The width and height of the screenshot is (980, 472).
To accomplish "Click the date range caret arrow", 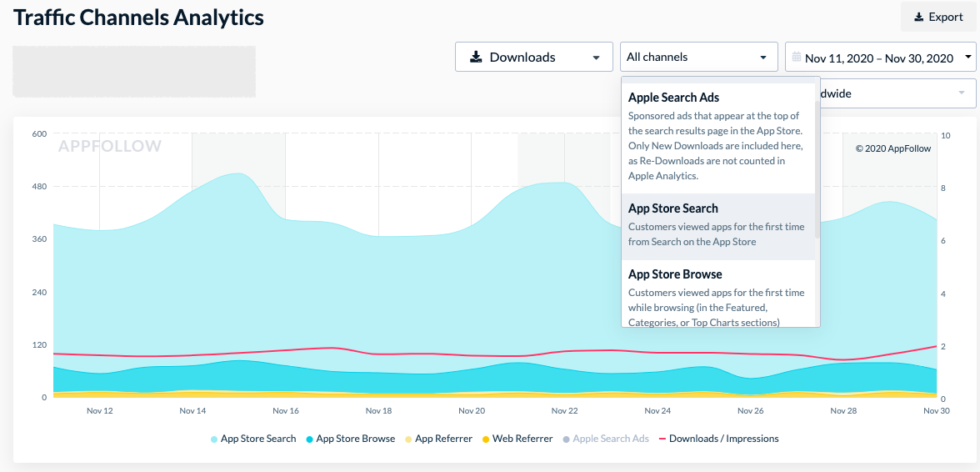I will tap(968, 58).
